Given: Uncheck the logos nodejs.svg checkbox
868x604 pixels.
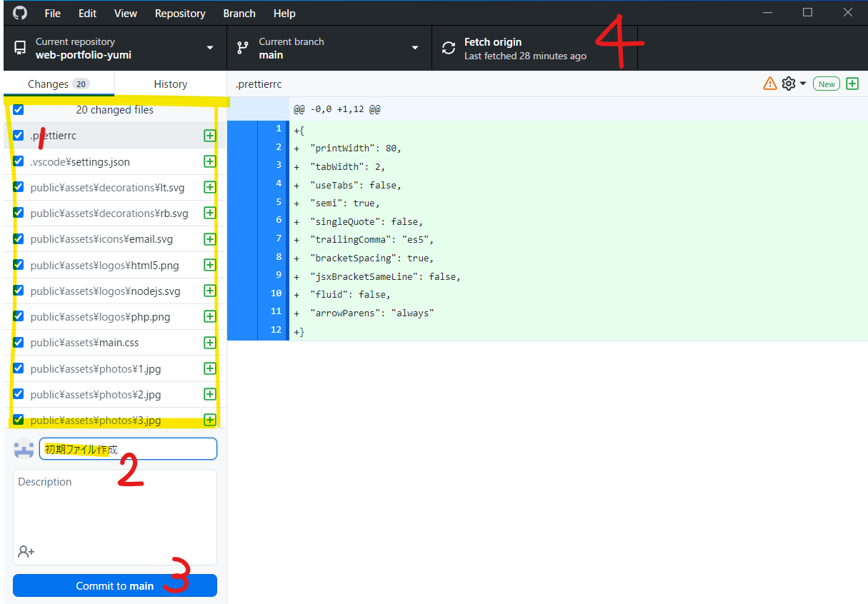Looking at the screenshot, I should [19, 291].
